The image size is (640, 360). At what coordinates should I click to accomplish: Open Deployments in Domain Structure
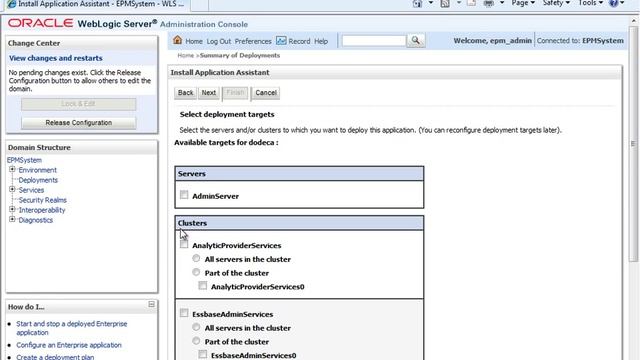[x=38, y=180]
